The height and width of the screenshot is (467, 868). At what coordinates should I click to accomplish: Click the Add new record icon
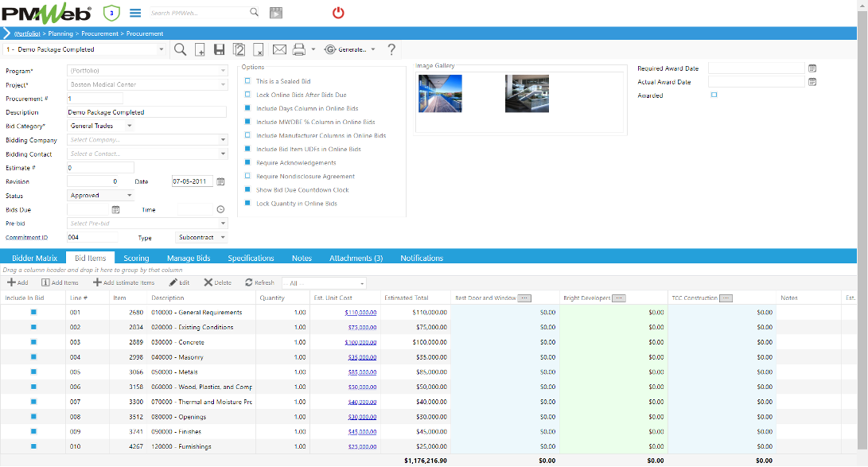[x=200, y=50]
